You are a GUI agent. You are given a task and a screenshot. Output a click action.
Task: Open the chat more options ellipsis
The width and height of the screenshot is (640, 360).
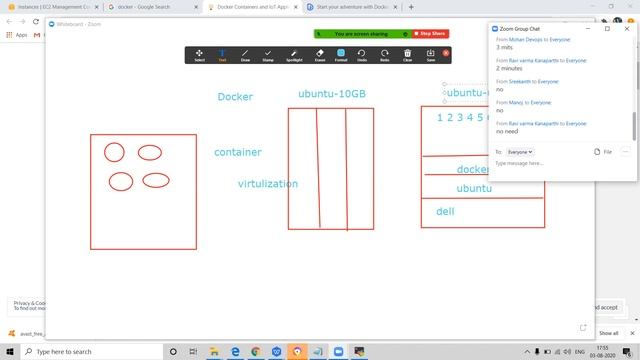[625, 152]
